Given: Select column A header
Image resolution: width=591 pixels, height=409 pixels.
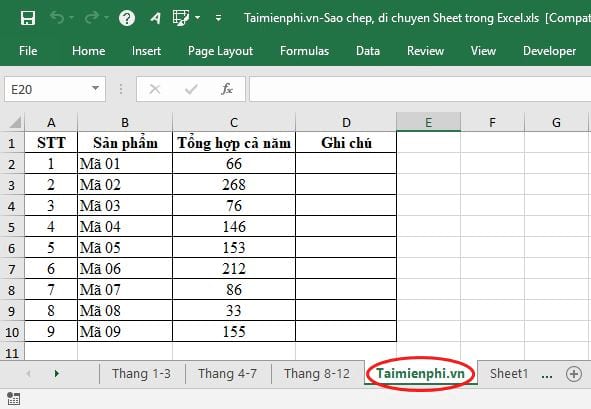Looking at the screenshot, I should coord(51,122).
